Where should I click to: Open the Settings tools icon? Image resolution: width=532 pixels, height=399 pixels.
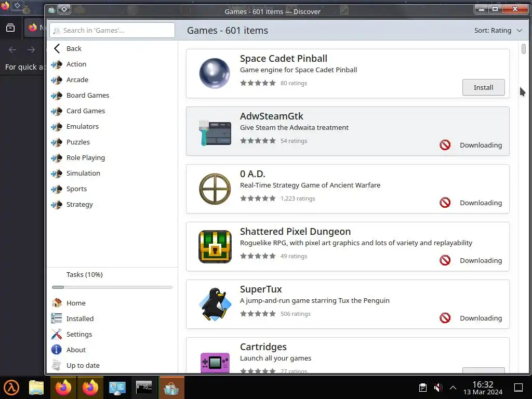click(56, 334)
